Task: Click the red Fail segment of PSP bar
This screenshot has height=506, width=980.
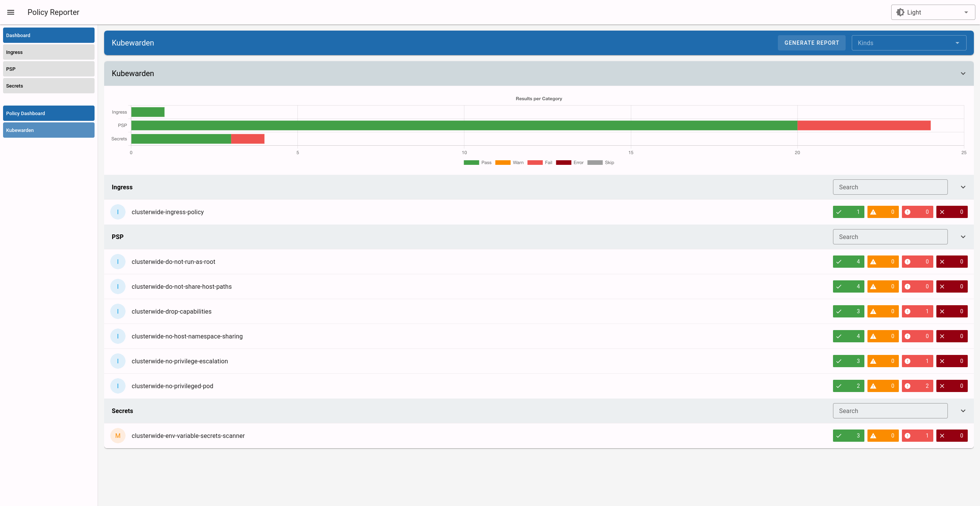Action: click(x=864, y=125)
